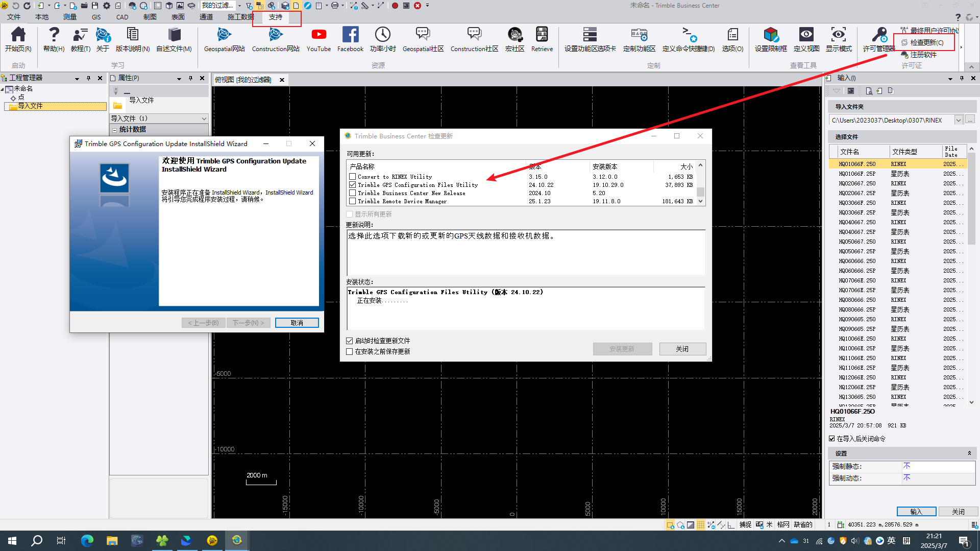Open 教程 tutorials icon
This screenshot has height=551, width=980.
(80, 39)
